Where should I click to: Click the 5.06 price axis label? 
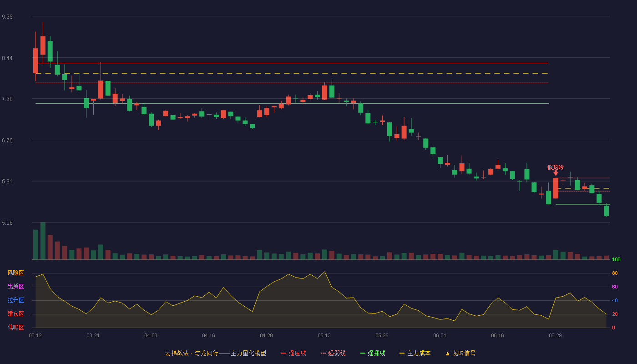[x=7, y=223]
